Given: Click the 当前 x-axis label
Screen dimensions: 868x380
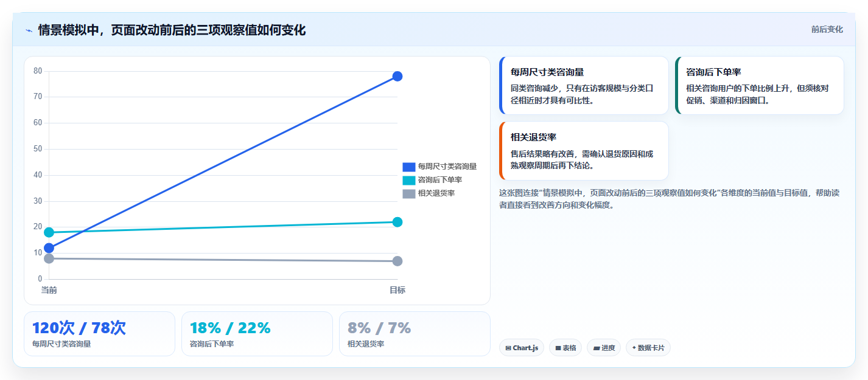Looking at the screenshot, I should pyautogui.click(x=49, y=290).
